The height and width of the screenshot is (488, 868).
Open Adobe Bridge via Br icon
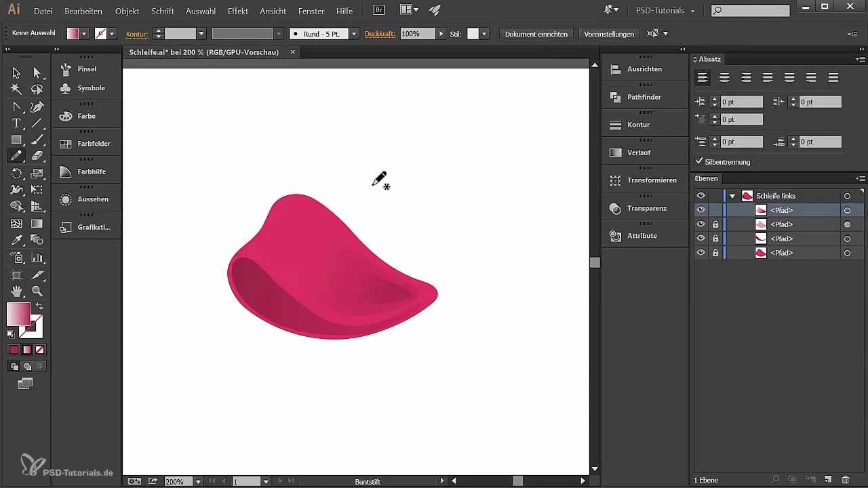click(380, 10)
